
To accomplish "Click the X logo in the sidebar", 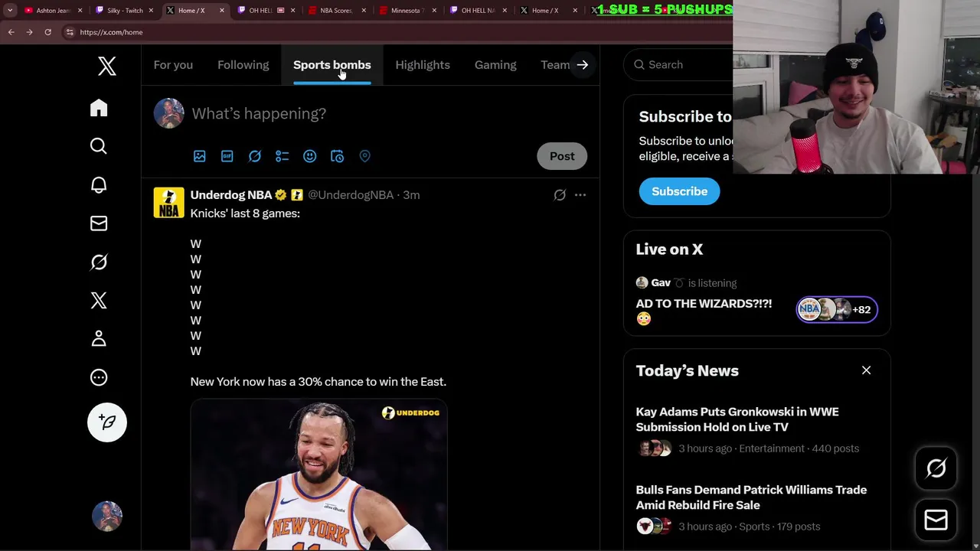I will click(x=107, y=66).
